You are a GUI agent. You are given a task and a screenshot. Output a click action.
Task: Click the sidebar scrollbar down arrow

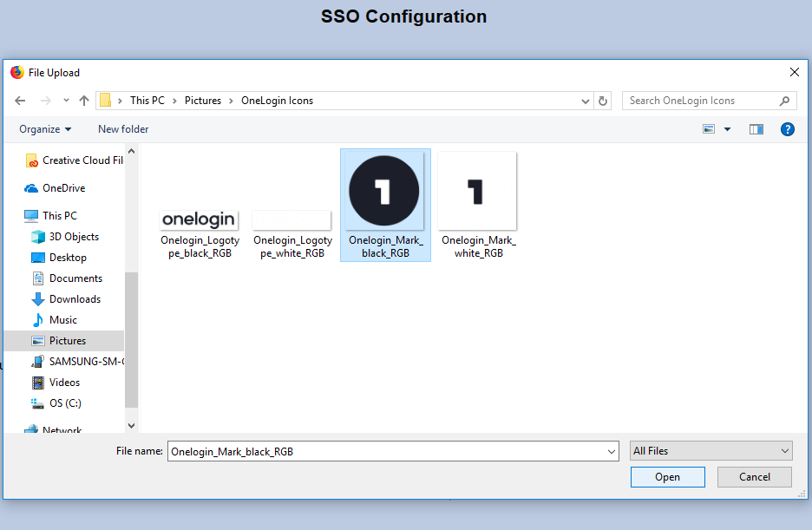point(131,425)
